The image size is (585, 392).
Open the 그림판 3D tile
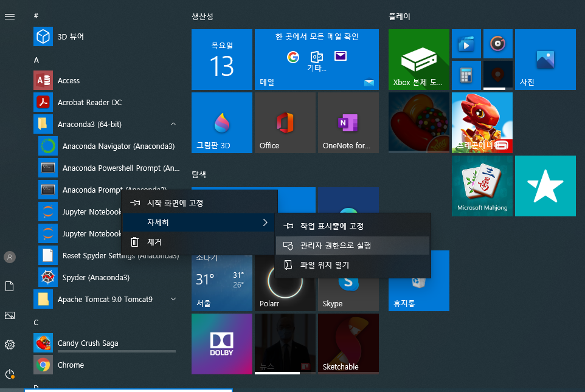point(221,123)
